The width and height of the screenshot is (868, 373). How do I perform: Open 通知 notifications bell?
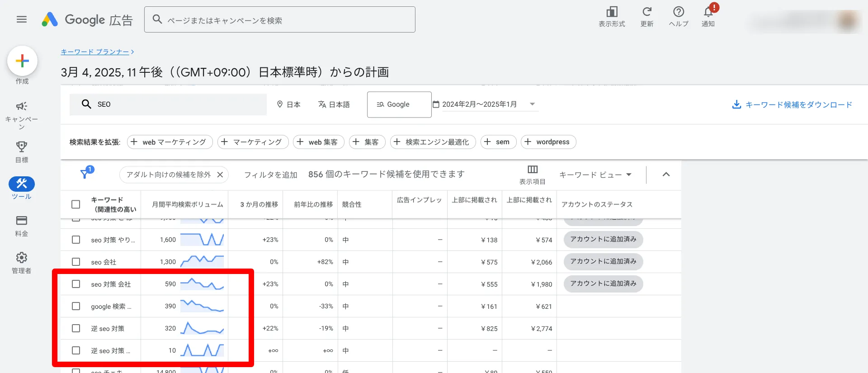click(x=708, y=17)
